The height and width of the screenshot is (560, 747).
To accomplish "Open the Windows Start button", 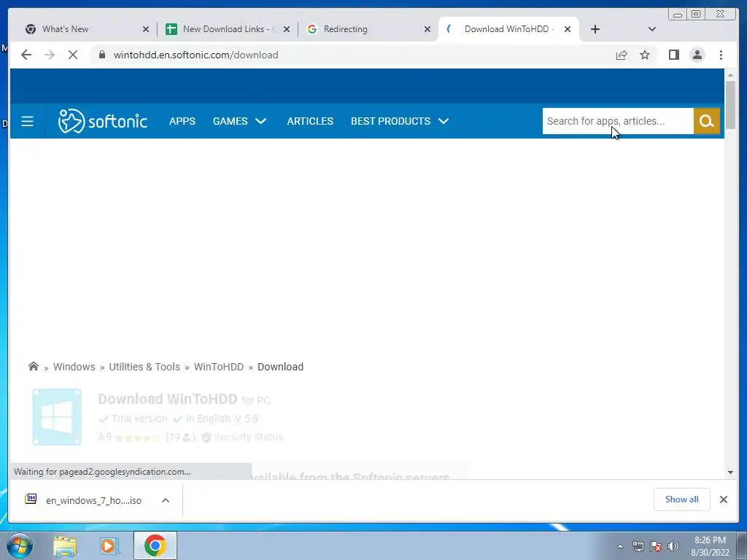I will (x=19, y=545).
